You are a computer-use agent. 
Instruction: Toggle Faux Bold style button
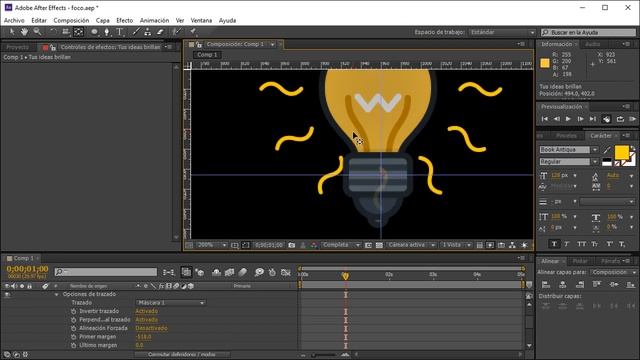(x=554, y=244)
